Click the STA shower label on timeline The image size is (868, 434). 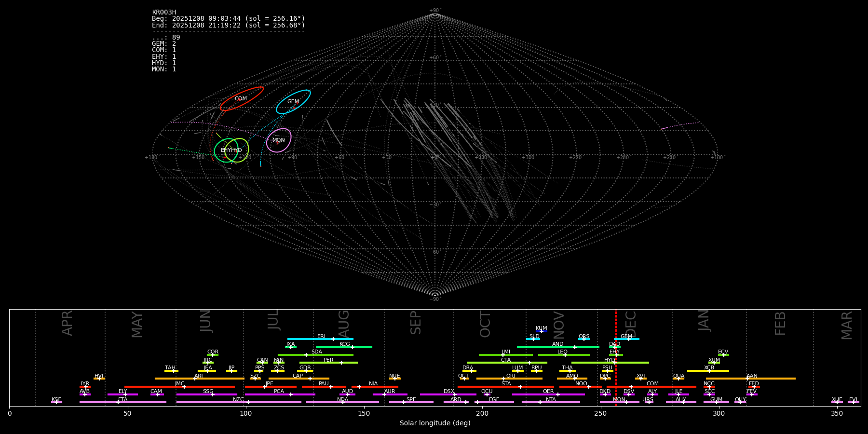(506, 384)
